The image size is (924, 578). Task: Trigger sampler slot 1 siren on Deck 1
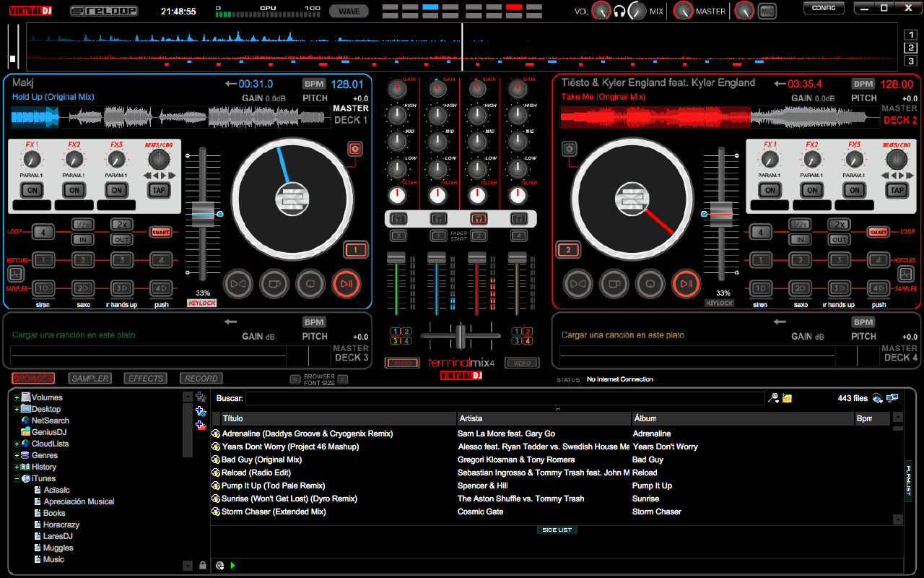43,288
